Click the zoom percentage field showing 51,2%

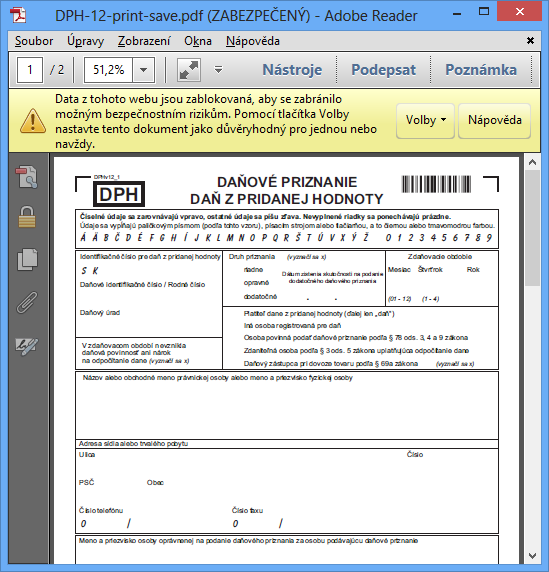[x=108, y=70]
